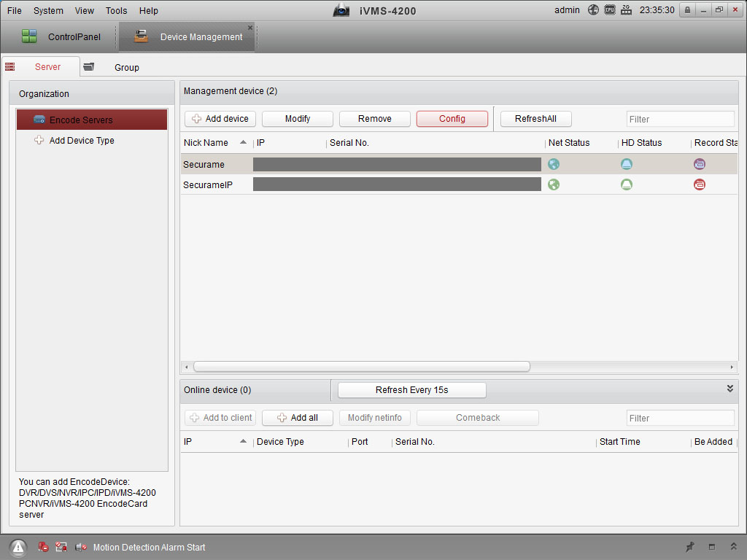Click the Start Time column header
The height and width of the screenshot is (560, 747).
click(619, 441)
